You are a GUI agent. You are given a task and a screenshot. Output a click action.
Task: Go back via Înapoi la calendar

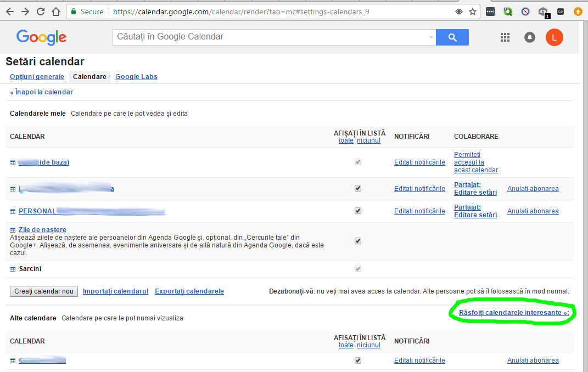41,92
